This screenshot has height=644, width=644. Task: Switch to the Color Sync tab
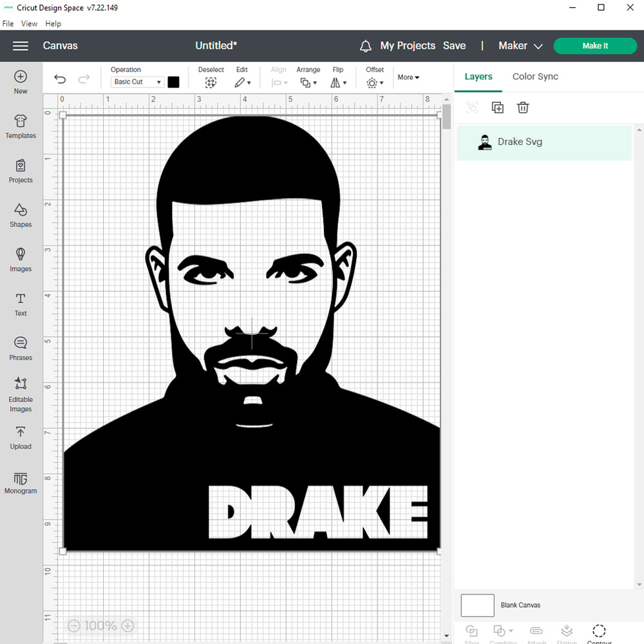(x=535, y=77)
